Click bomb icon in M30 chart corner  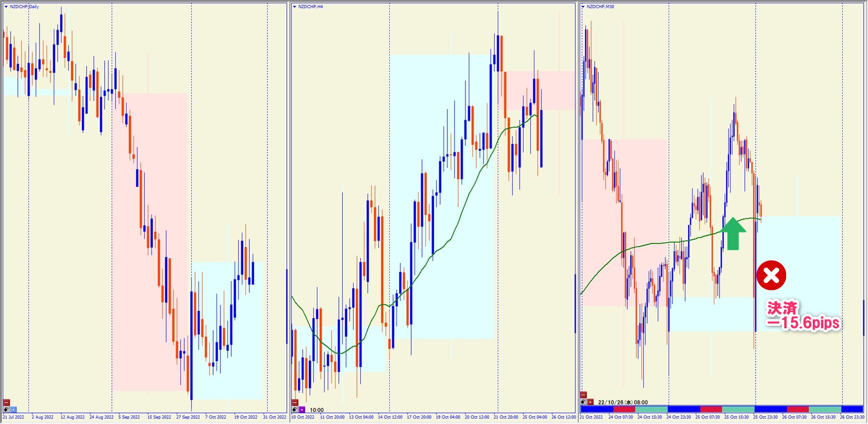coord(583,402)
